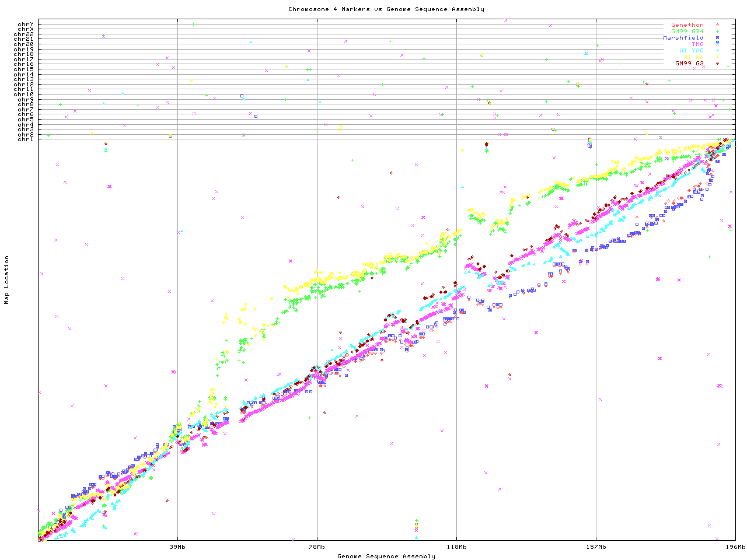Select the Genethon legend label
The height and width of the screenshot is (560, 747).
pyautogui.click(x=687, y=25)
